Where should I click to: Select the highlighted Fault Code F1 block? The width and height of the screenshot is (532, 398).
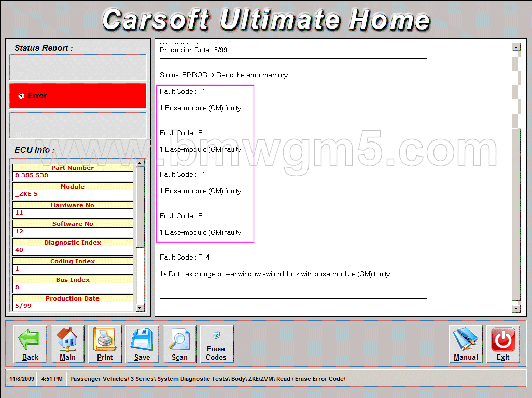coord(204,163)
